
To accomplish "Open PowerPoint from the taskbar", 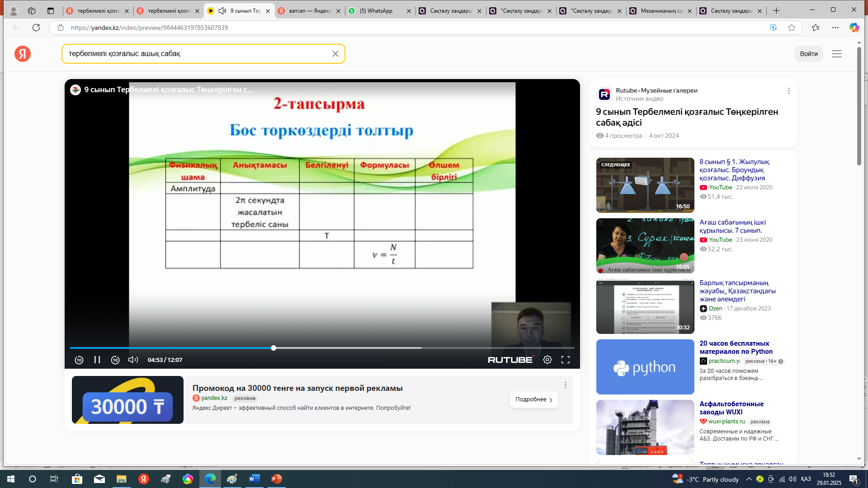I will tap(276, 479).
